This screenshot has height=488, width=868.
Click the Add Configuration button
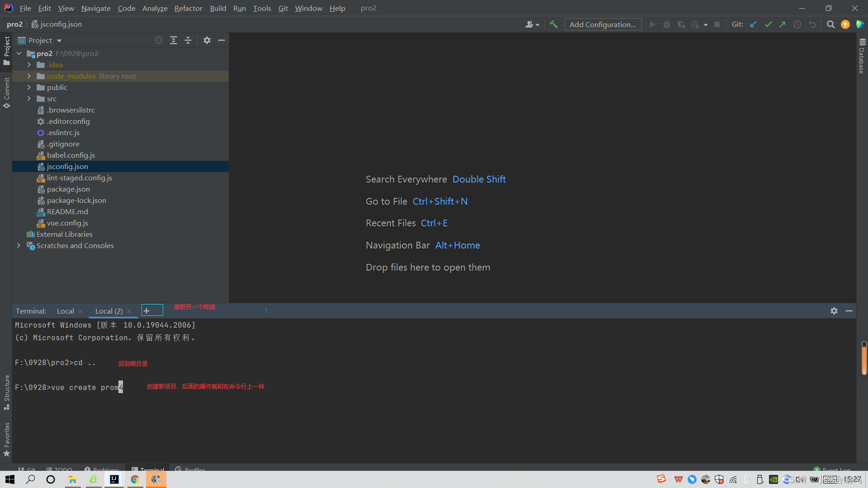(603, 24)
